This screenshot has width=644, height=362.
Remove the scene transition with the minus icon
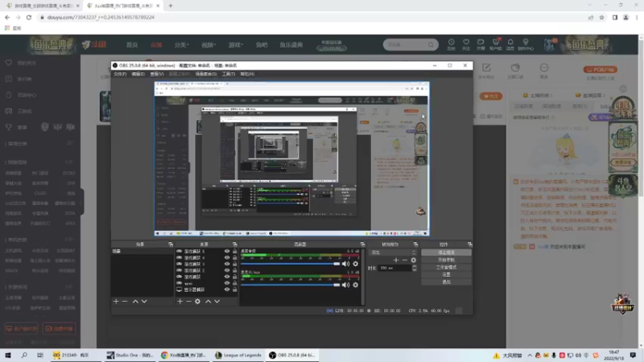(x=405, y=260)
